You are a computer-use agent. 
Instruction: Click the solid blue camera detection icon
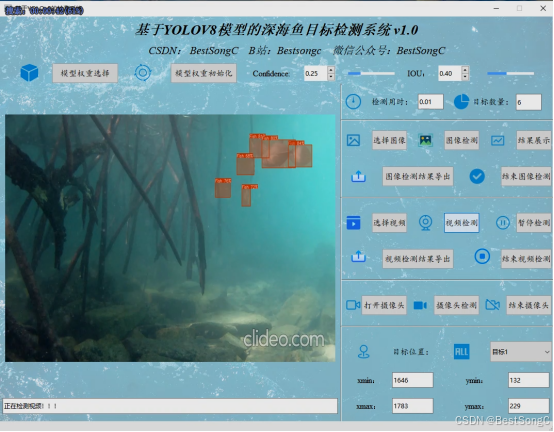tap(420, 305)
